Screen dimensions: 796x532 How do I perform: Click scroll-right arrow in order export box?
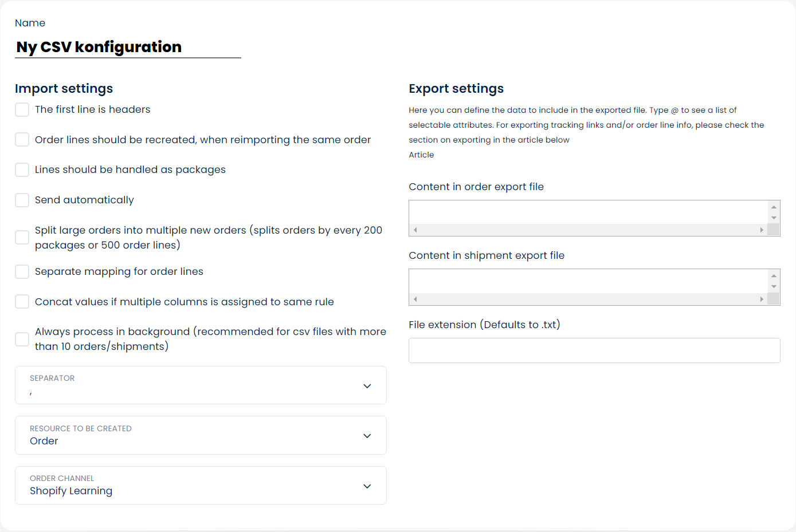[x=762, y=230]
